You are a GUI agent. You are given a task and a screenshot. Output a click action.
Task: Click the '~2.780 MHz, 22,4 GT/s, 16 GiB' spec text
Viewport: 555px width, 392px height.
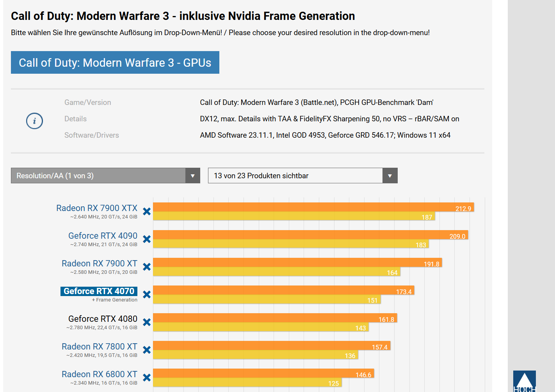pos(102,328)
